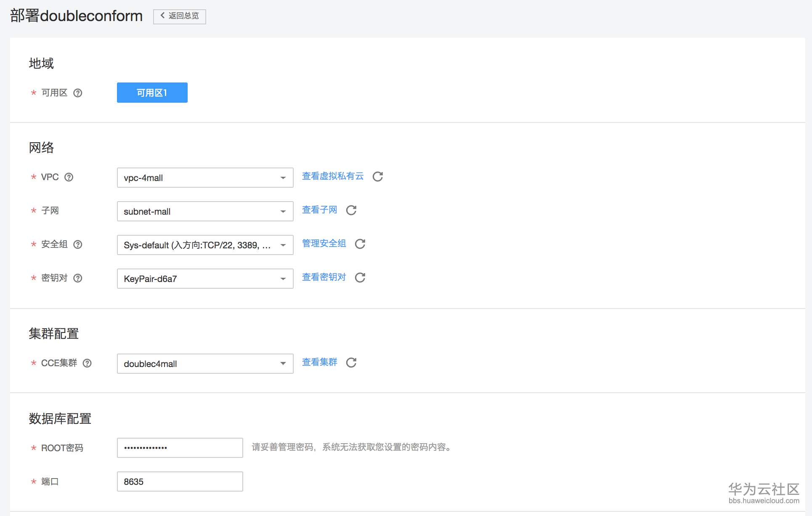Select availability zone 可用区1
This screenshot has height=516, width=812.
[x=152, y=93]
